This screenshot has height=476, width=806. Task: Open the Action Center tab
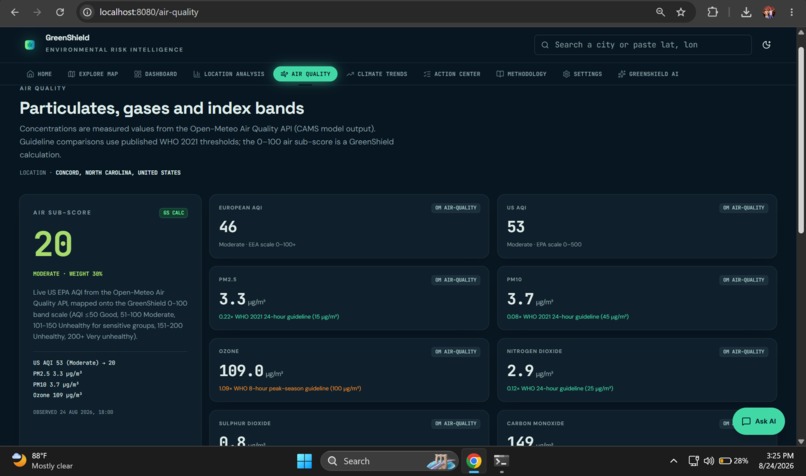click(x=452, y=74)
